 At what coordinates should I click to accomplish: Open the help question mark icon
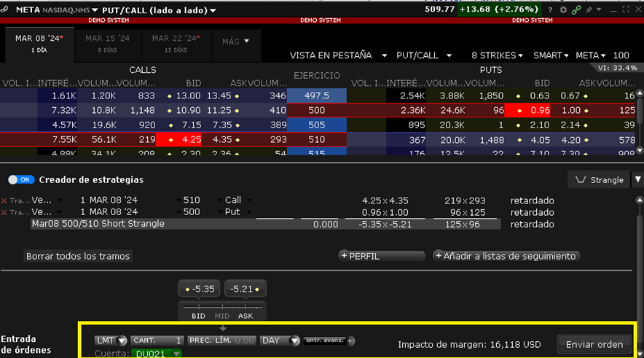tap(551, 10)
